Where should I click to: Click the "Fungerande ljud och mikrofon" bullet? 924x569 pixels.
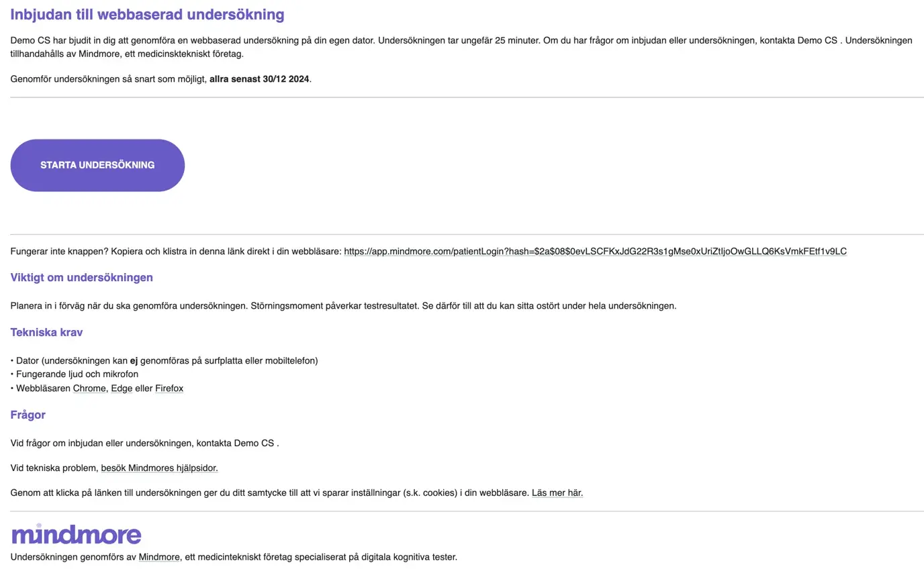pyautogui.click(x=77, y=374)
